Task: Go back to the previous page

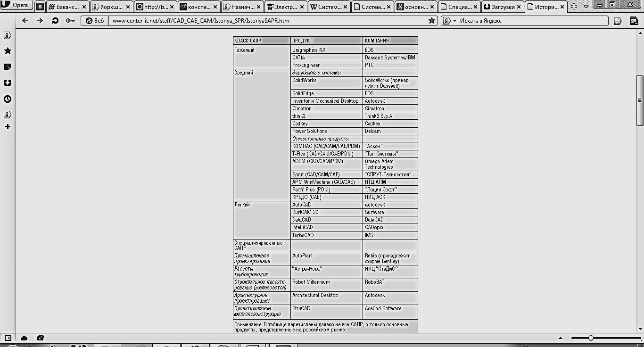Action: pos(25,21)
